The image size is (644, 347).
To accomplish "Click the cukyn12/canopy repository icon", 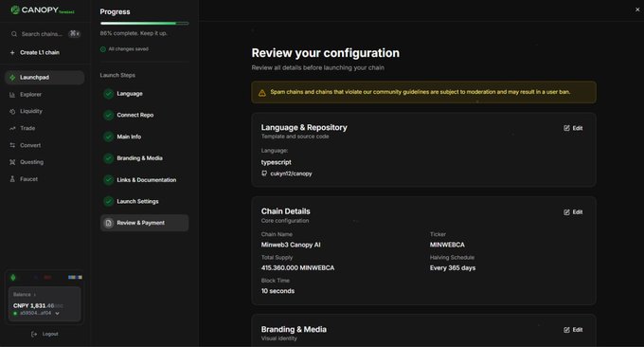I will click(x=264, y=173).
